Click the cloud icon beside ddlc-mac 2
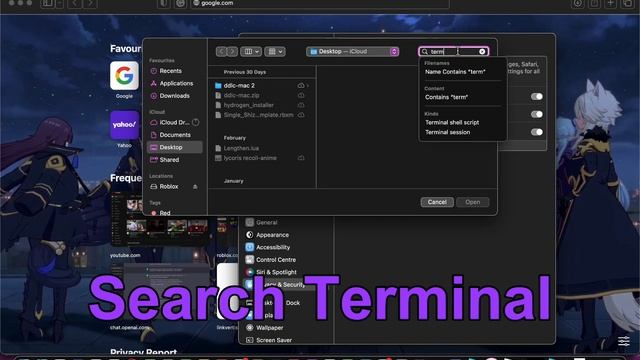 point(301,86)
